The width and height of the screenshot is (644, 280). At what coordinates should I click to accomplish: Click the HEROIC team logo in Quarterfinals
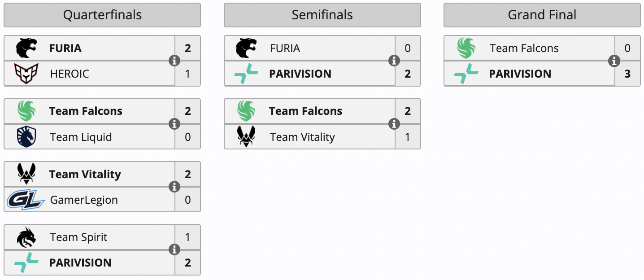[26, 74]
